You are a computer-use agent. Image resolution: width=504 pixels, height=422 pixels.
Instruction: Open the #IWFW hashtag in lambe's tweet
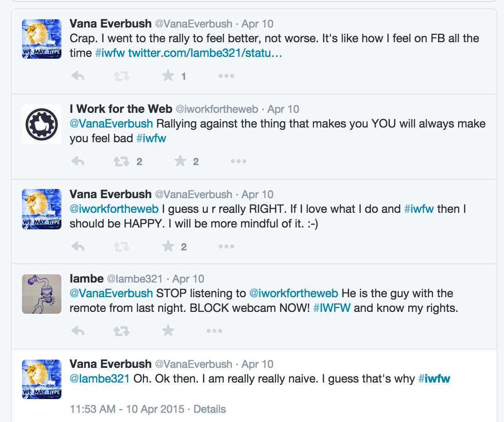tap(332, 308)
